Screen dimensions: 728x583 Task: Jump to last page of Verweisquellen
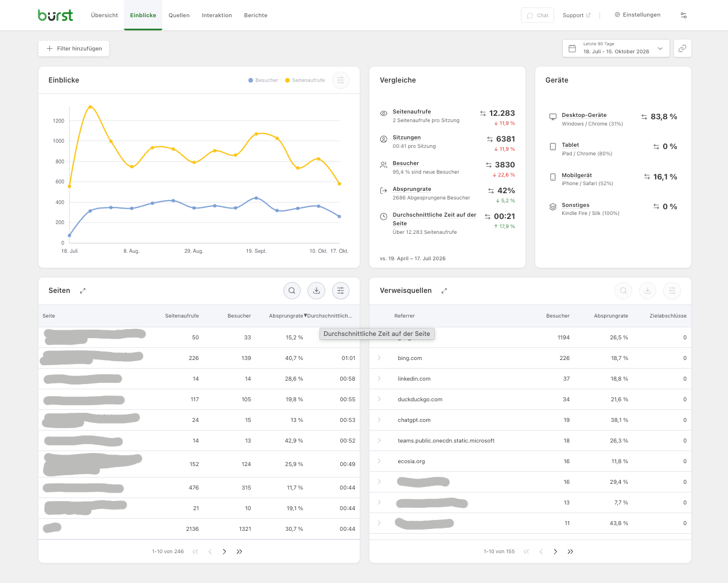pos(570,551)
